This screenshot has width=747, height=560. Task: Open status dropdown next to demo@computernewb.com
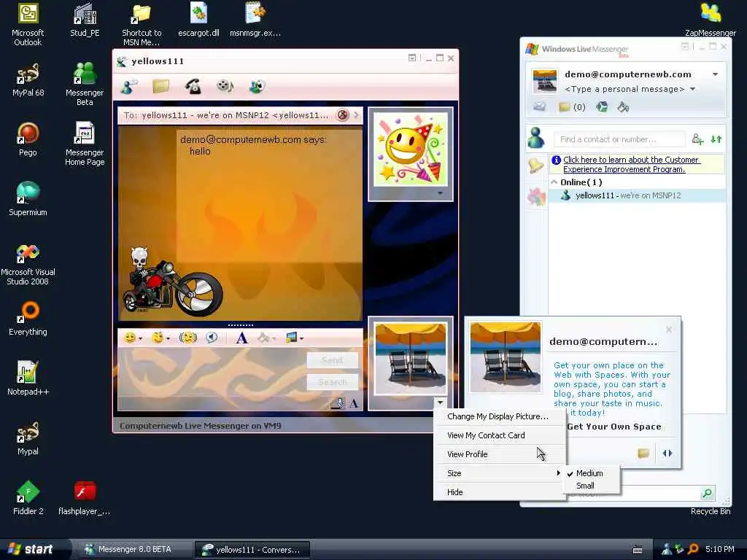pos(715,74)
